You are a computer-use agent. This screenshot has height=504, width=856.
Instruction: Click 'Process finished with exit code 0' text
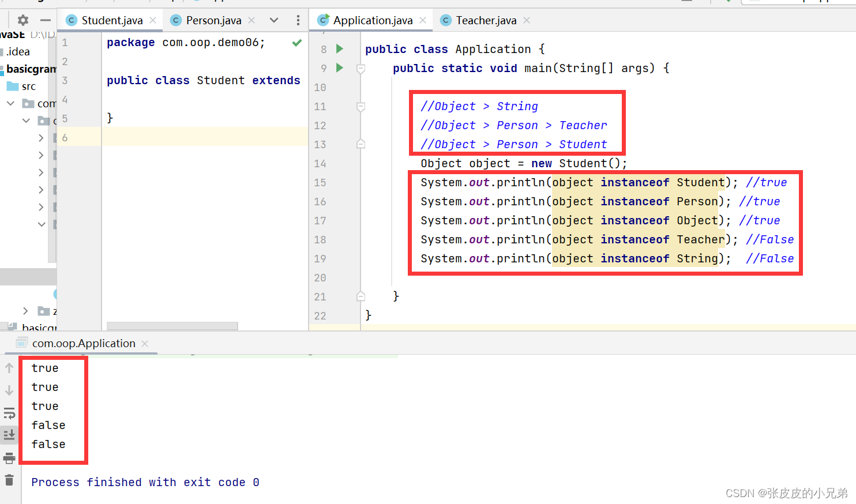tap(145, 482)
